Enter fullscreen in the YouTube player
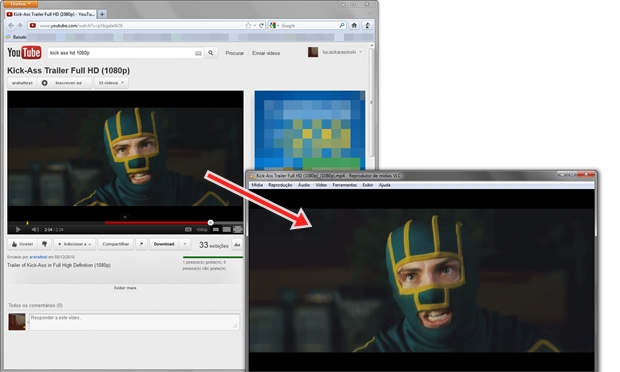The width and height of the screenshot is (620, 372). 238,229
